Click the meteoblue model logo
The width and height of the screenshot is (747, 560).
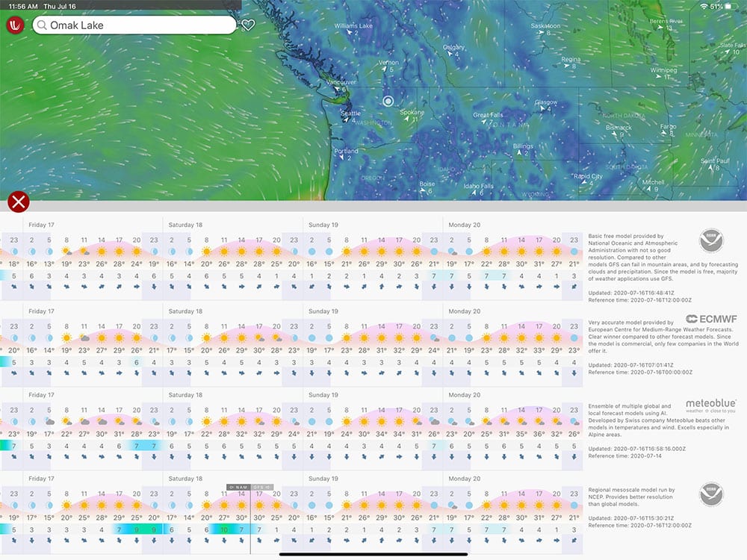click(x=710, y=405)
